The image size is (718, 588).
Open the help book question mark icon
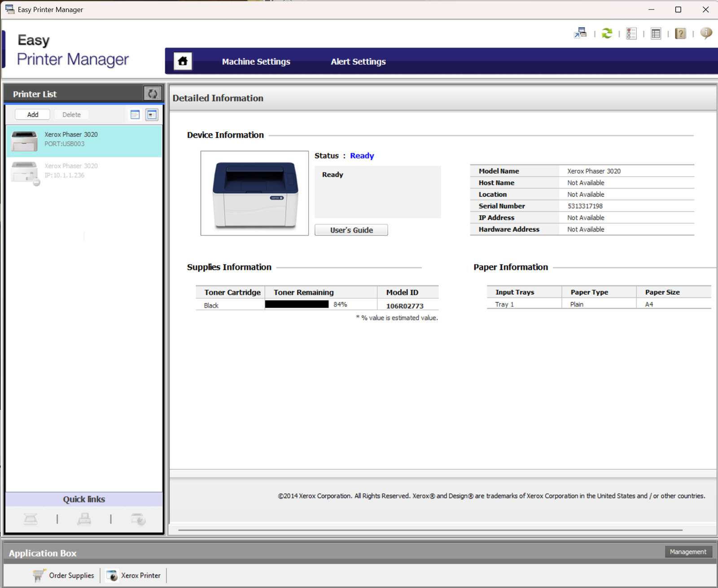[x=680, y=33]
